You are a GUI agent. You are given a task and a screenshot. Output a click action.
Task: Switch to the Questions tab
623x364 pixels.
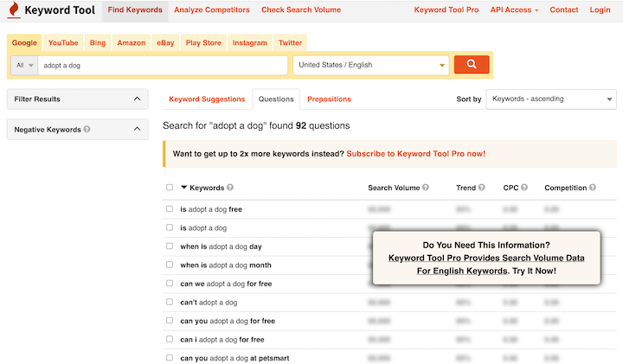[276, 99]
